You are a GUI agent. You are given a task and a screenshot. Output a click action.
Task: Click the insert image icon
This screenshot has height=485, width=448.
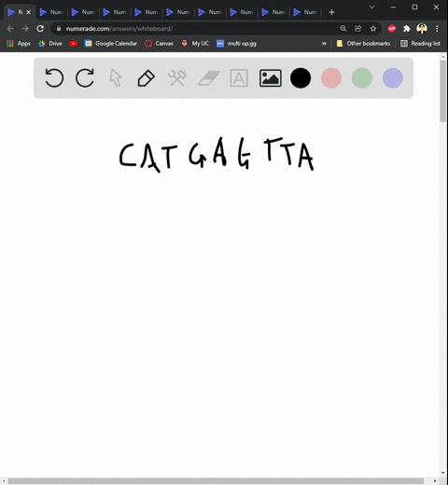[x=271, y=77]
